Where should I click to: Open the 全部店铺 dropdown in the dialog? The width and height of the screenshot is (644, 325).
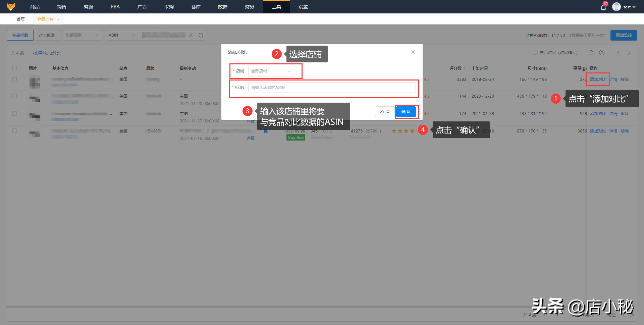[271, 71]
